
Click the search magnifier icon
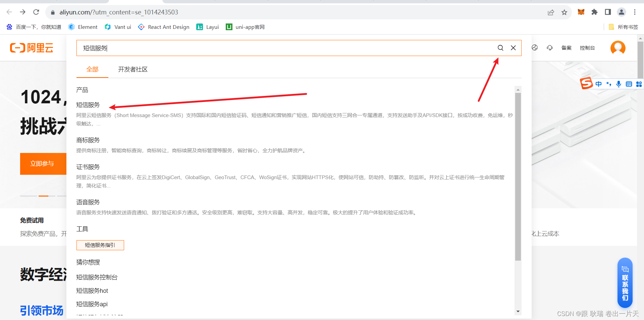(500, 48)
